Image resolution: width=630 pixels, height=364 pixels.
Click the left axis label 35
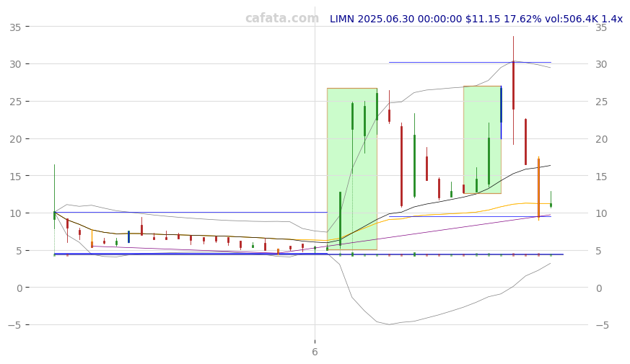[15, 27]
